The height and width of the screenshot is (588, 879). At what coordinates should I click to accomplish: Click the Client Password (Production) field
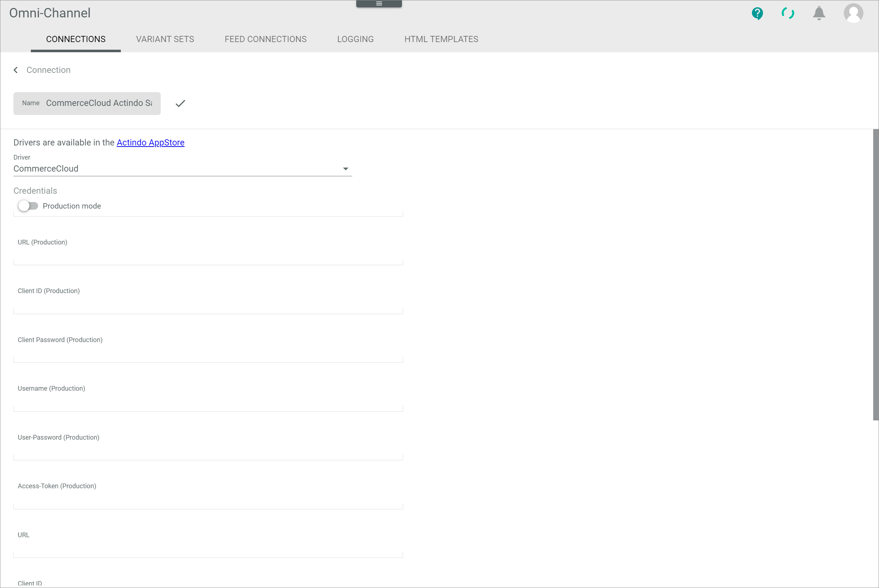208,348
